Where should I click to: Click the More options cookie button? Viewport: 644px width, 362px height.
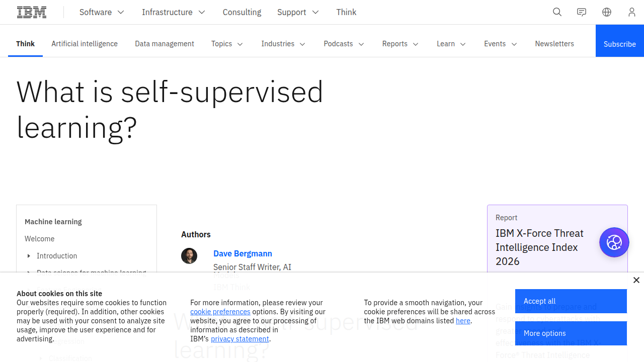(571, 333)
